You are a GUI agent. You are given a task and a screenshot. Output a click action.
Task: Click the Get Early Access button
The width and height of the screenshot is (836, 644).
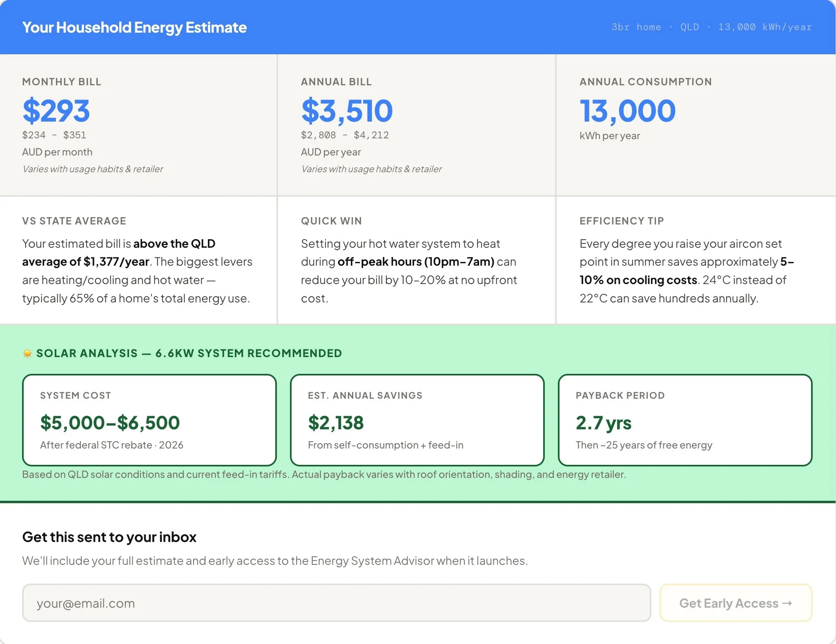pos(736,603)
